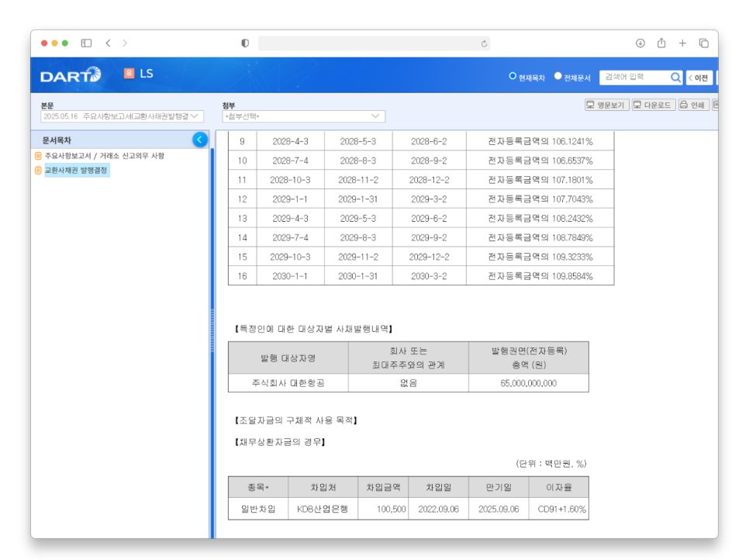The image size is (749, 560).
Task: Collapse the 문서목차 panel with arrow
Action: pyautogui.click(x=200, y=140)
